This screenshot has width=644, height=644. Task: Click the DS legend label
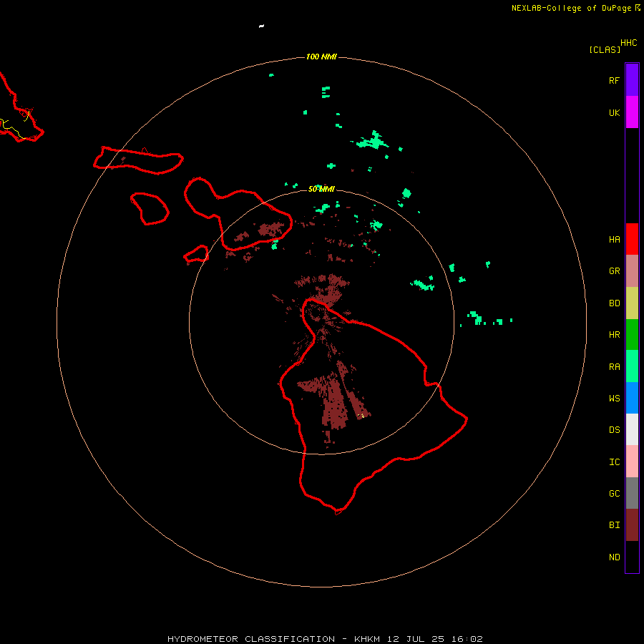coord(614,430)
